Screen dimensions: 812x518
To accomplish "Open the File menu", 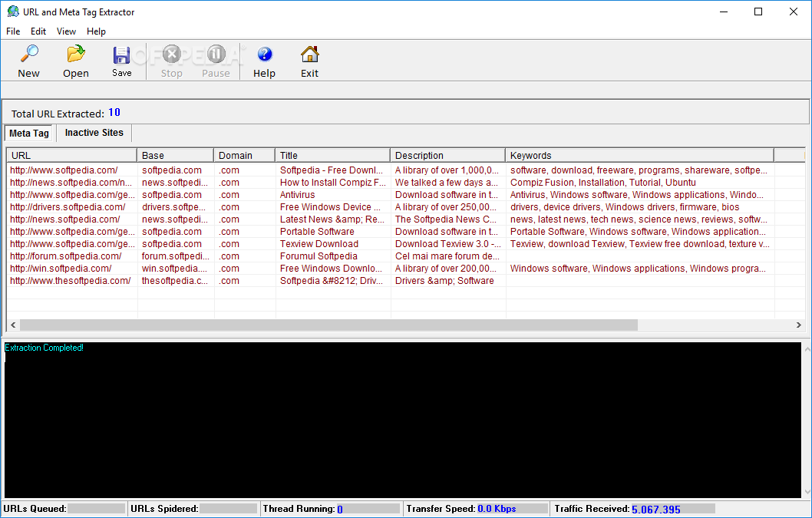I will [x=13, y=31].
